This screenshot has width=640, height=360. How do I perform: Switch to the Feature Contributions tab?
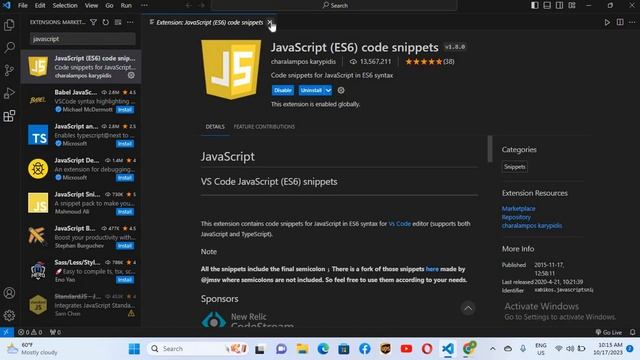click(264, 127)
